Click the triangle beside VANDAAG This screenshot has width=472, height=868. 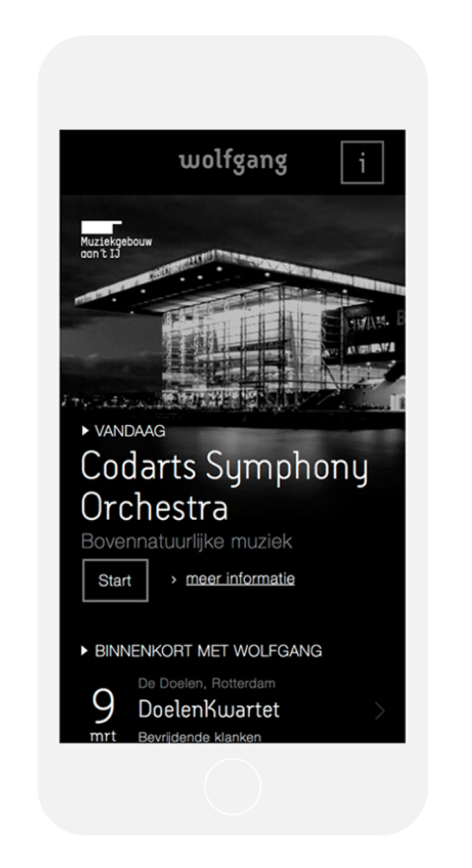pos(85,431)
